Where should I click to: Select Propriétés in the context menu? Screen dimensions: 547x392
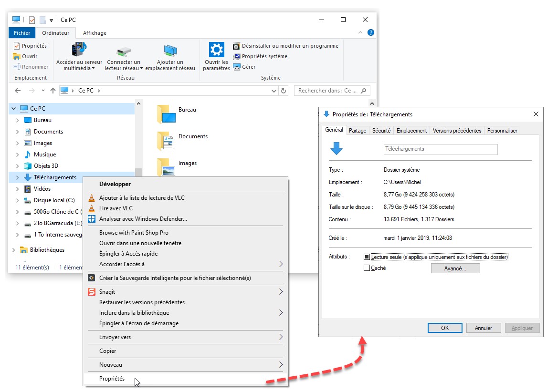(x=112, y=379)
